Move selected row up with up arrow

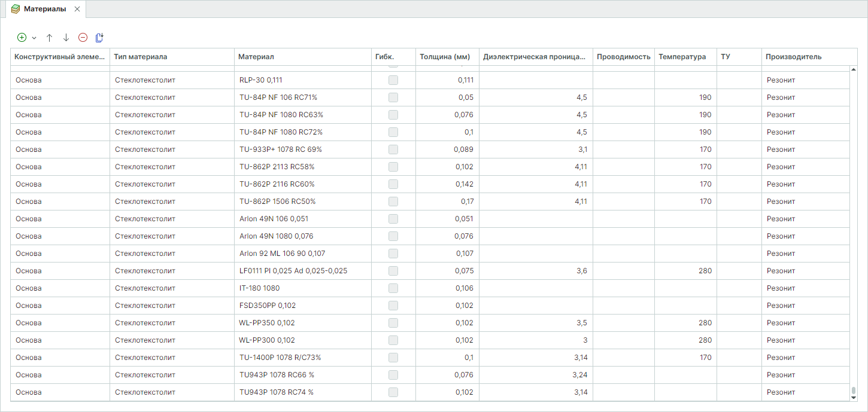pyautogui.click(x=50, y=38)
